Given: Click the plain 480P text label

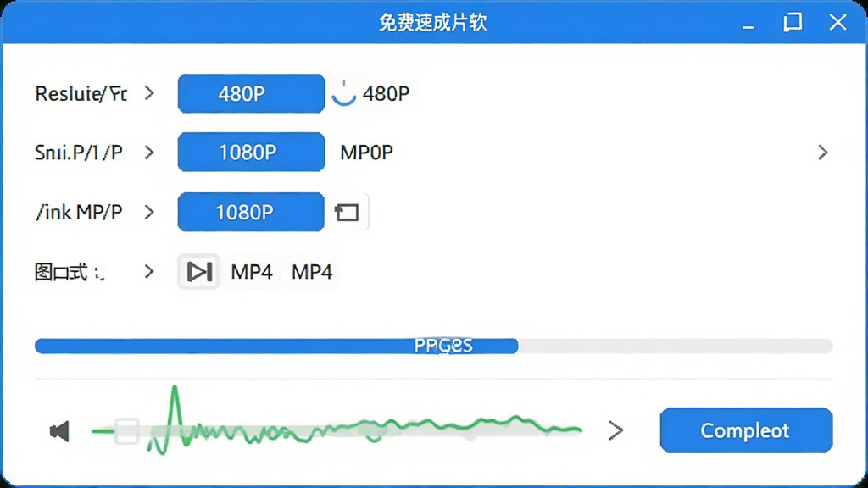Looking at the screenshot, I should (386, 93).
